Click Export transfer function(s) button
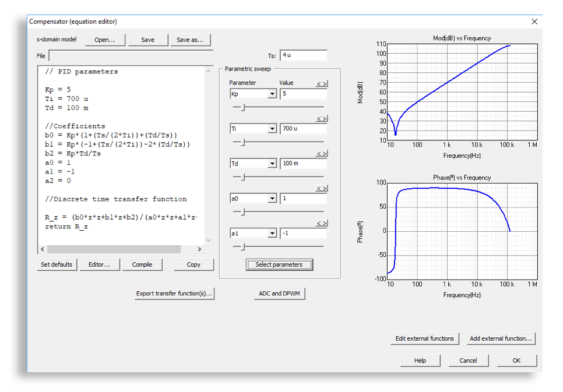563x392 pixels. click(174, 294)
